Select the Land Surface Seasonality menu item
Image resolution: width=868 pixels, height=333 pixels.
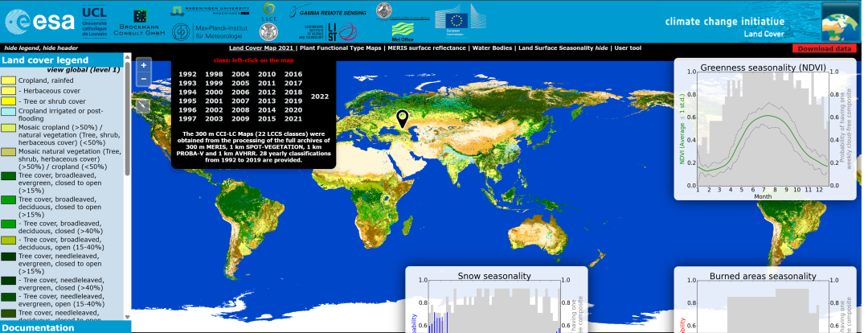[556, 48]
